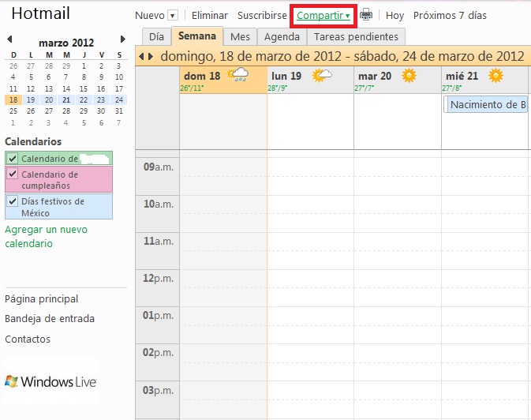Click the Nuevo button
The height and width of the screenshot is (420, 531).
click(150, 16)
